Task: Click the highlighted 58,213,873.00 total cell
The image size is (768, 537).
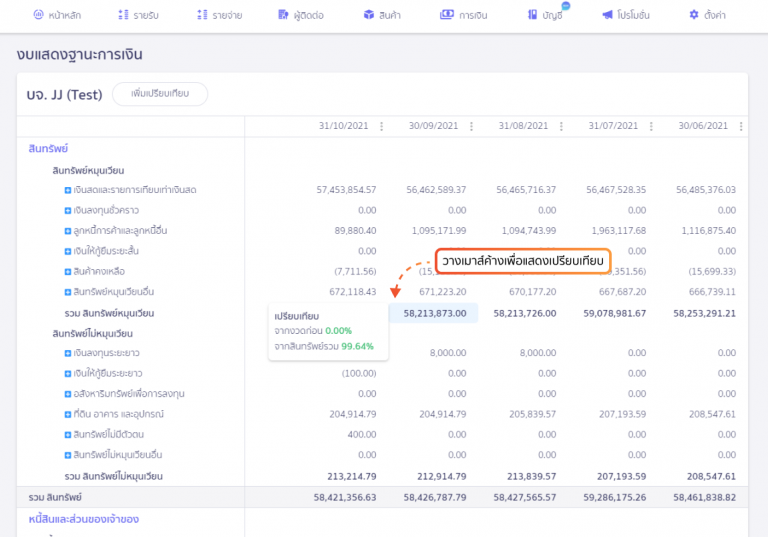Action: (435, 313)
